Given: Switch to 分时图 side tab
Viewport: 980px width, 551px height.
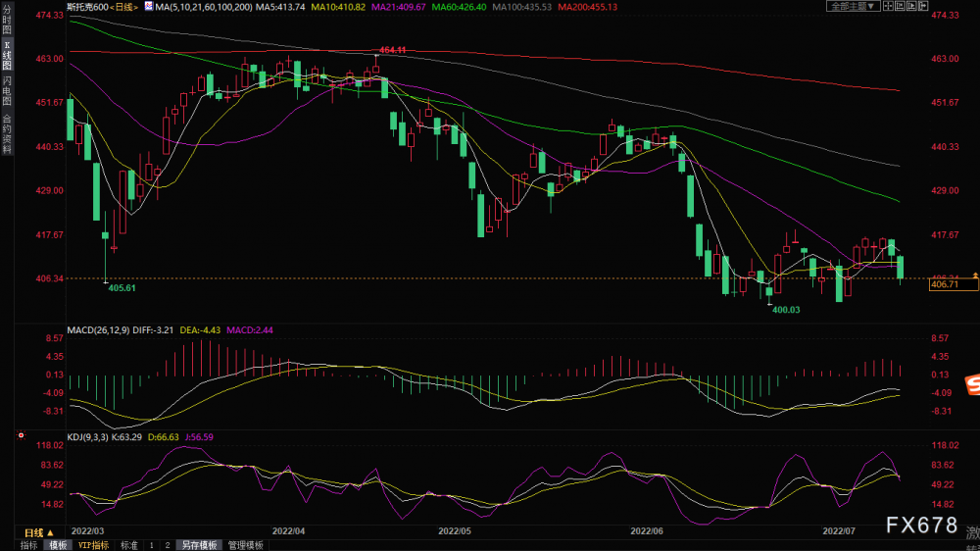Looking at the screenshot, I should point(7,20).
